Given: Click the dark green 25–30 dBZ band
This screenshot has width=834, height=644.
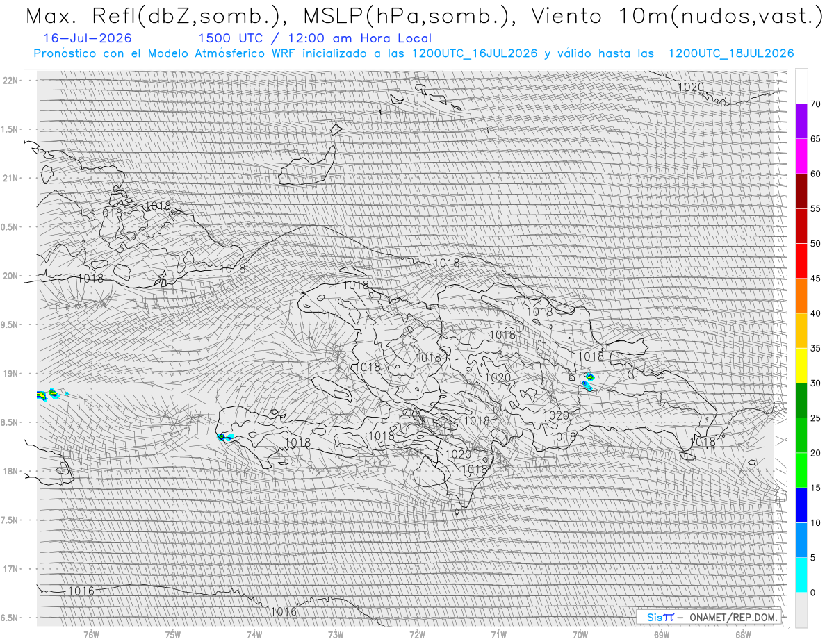Looking at the screenshot, I should [801, 400].
